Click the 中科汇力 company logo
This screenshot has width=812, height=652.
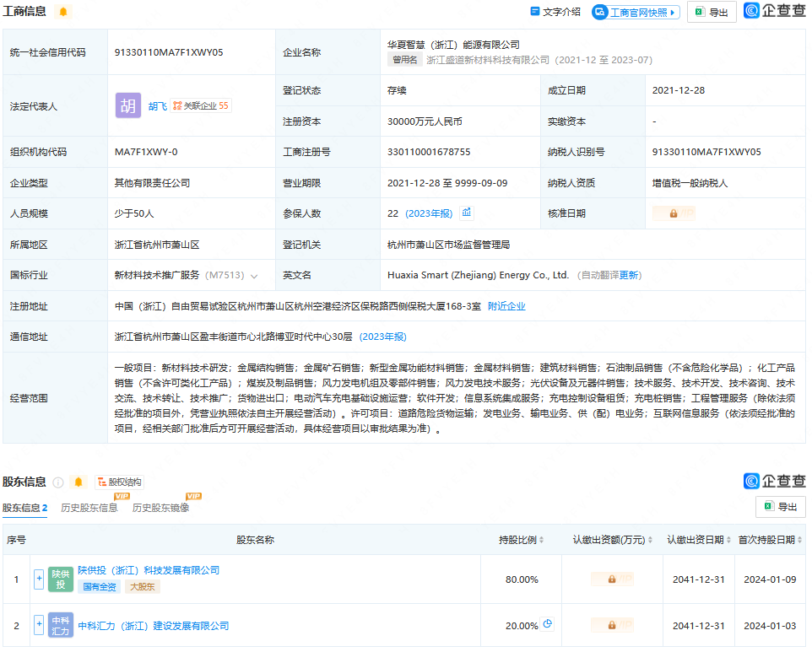click(x=61, y=625)
